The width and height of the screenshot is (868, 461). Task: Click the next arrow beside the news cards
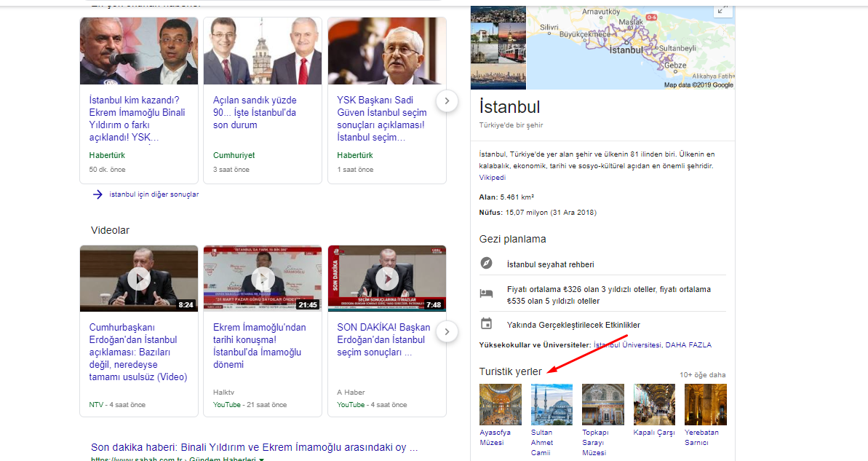pyautogui.click(x=447, y=101)
